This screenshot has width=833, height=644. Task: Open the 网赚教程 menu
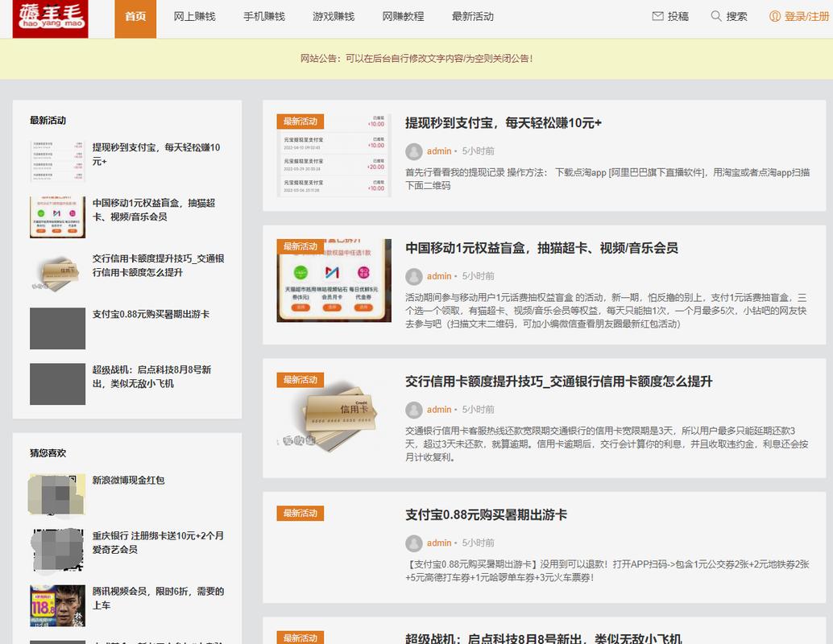tap(404, 16)
